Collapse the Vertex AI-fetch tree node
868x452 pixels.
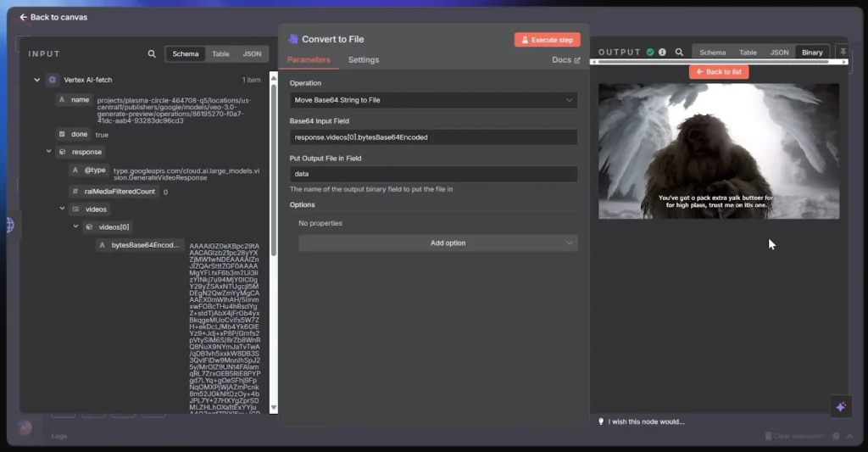click(37, 80)
